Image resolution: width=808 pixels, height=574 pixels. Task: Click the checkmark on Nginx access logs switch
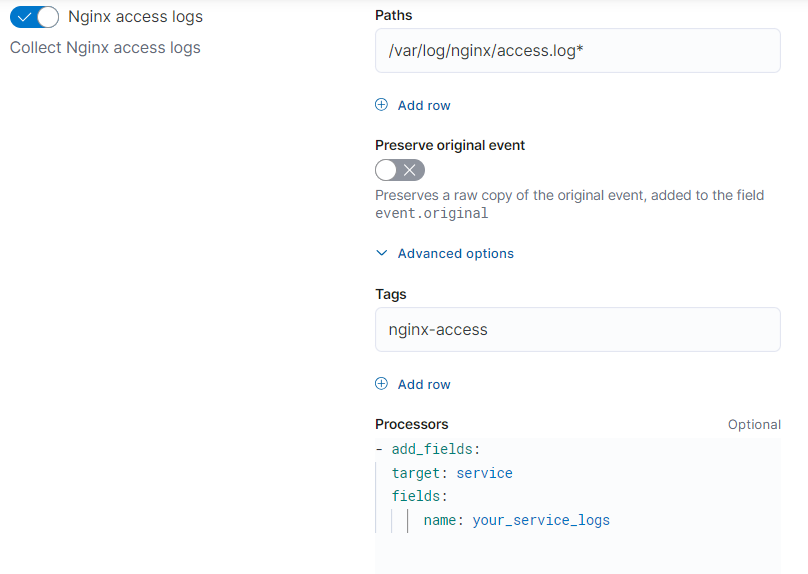coord(25,17)
